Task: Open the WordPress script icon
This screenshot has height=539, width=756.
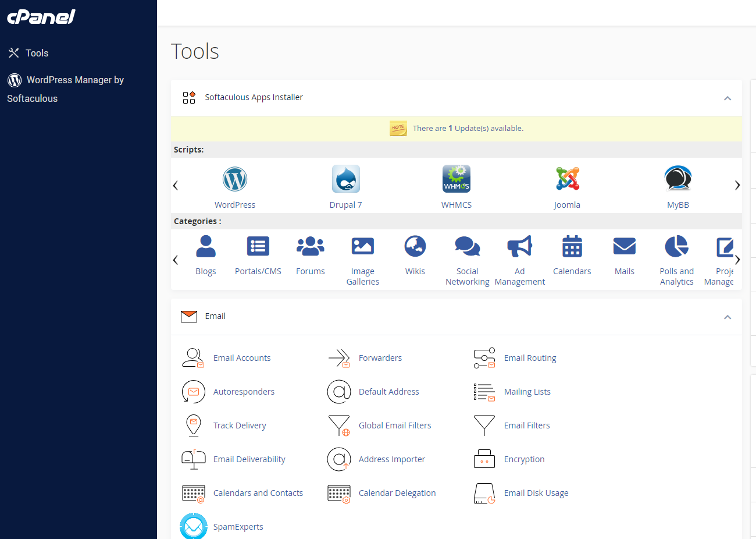Action: (x=235, y=179)
